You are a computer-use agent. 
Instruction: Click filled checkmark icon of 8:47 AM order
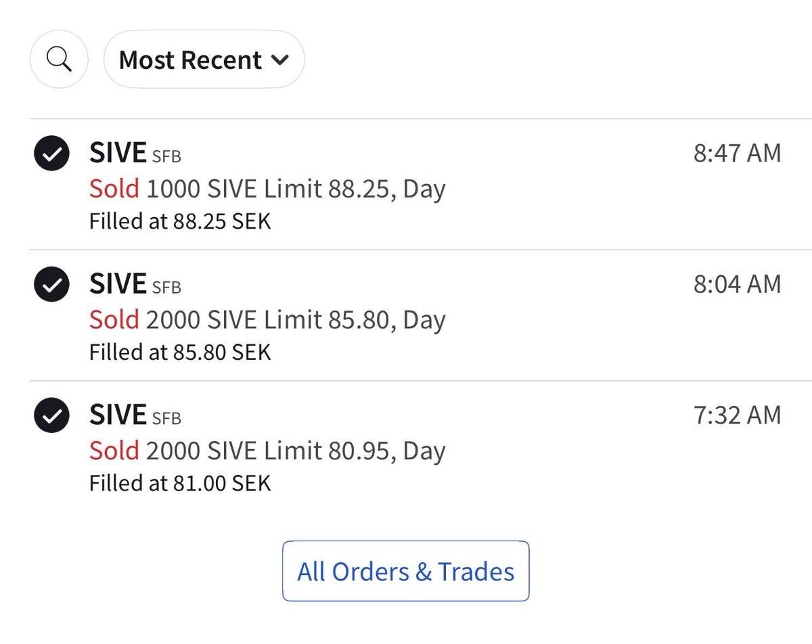pyautogui.click(x=51, y=156)
